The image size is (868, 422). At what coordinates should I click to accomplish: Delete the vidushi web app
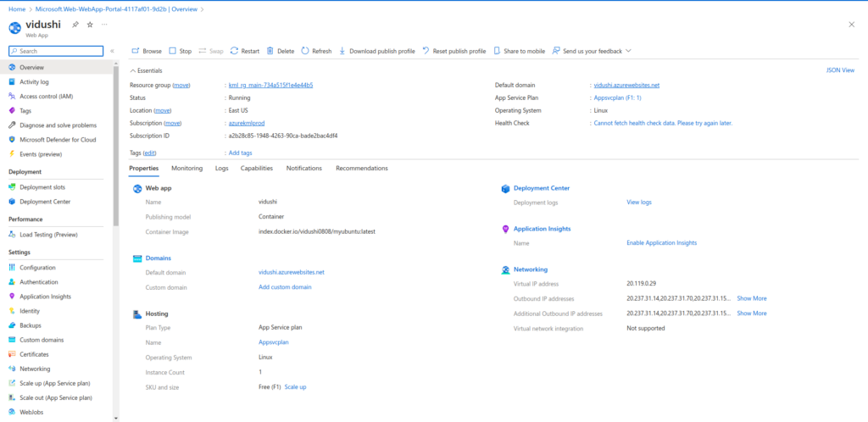pyautogui.click(x=280, y=51)
